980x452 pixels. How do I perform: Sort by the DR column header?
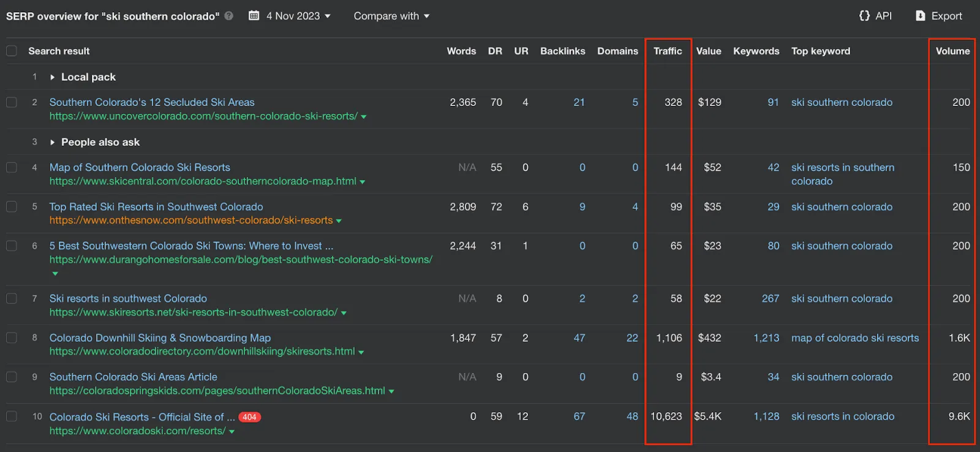click(495, 51)
